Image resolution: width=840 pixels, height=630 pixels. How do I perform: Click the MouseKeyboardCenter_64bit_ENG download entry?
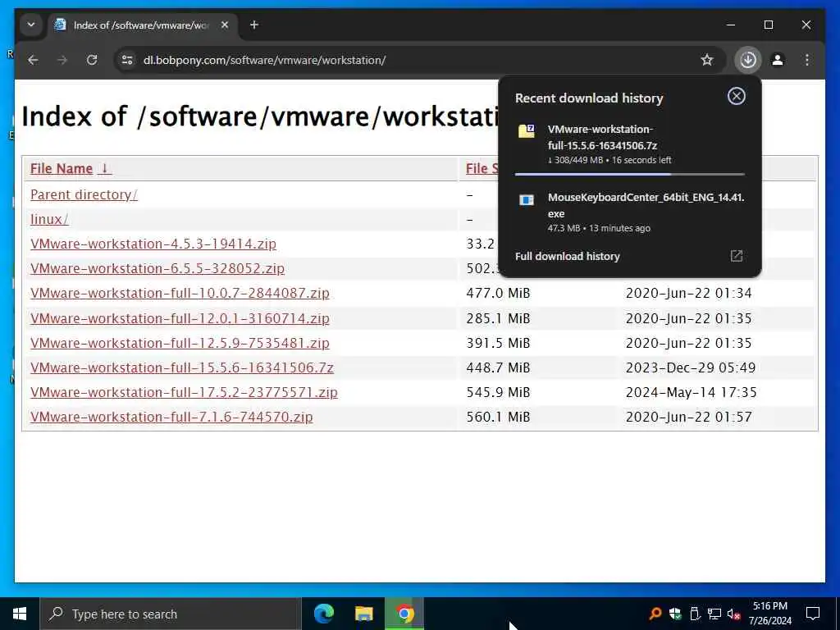click(629, 212)
